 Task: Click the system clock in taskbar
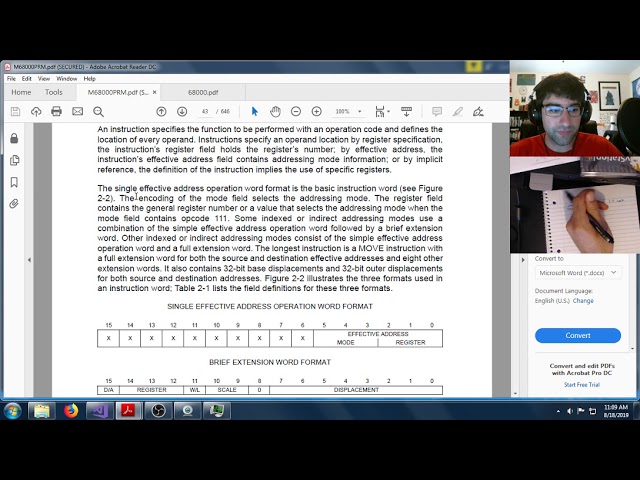tap(616, 411)
